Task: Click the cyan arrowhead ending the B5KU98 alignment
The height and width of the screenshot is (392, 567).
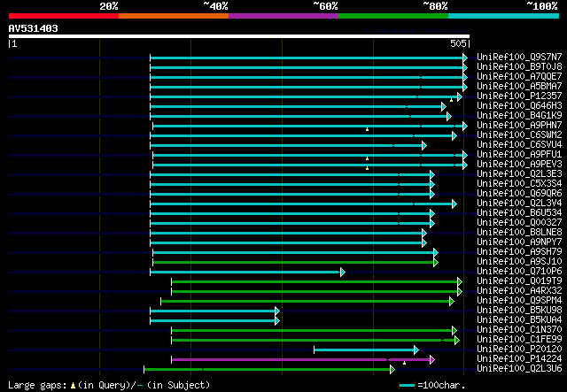Action: [277, 311]
